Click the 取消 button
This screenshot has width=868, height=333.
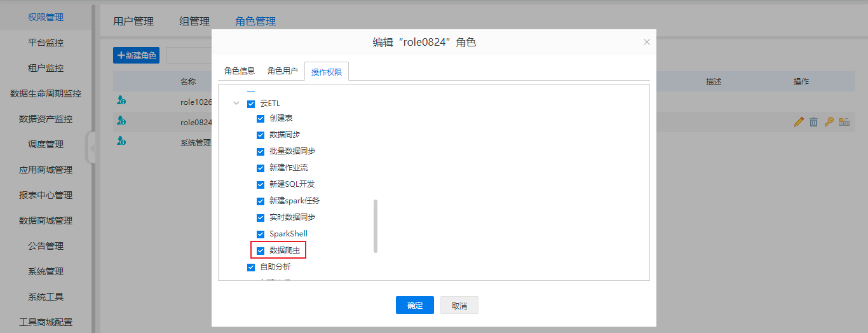459,305
